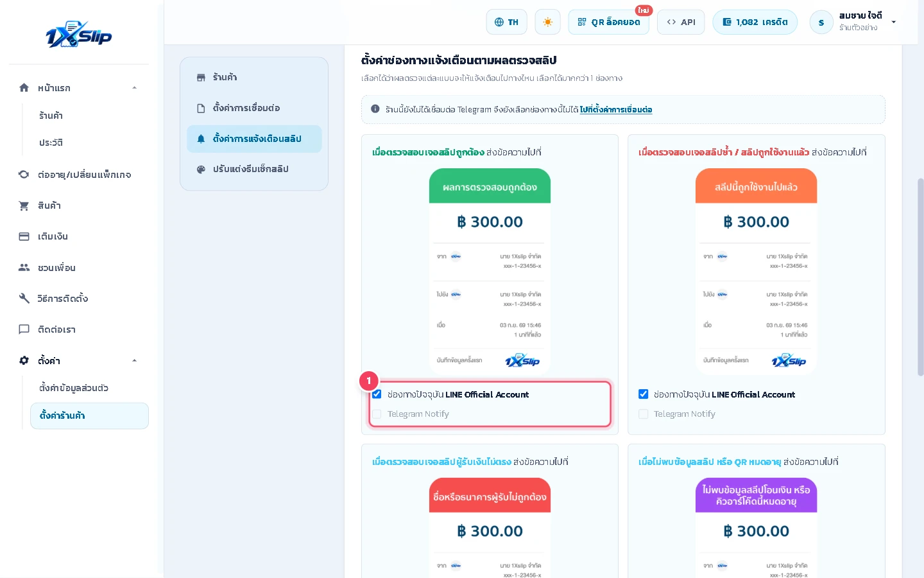Open ตั้งค่าข้อมูลส่วนตัว in sidebar
This screenshot has height=578, width=924.
coord(74,388)
